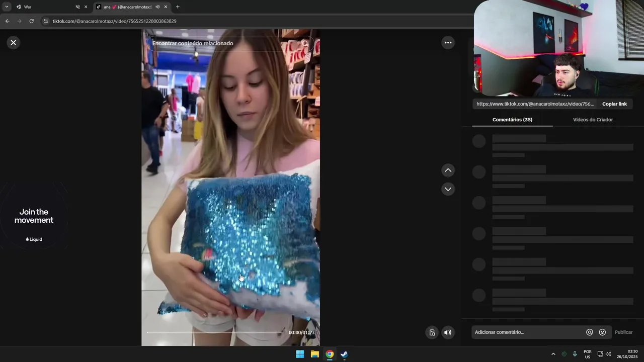Go to the next video with down chevron
644x362 pixels.
(448, 189)
